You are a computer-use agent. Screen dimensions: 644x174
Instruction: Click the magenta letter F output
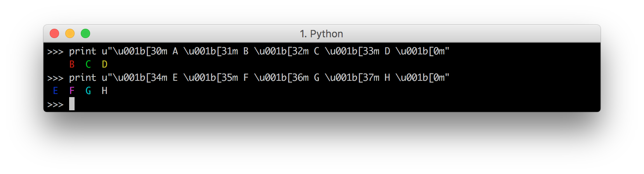(72, 91)
